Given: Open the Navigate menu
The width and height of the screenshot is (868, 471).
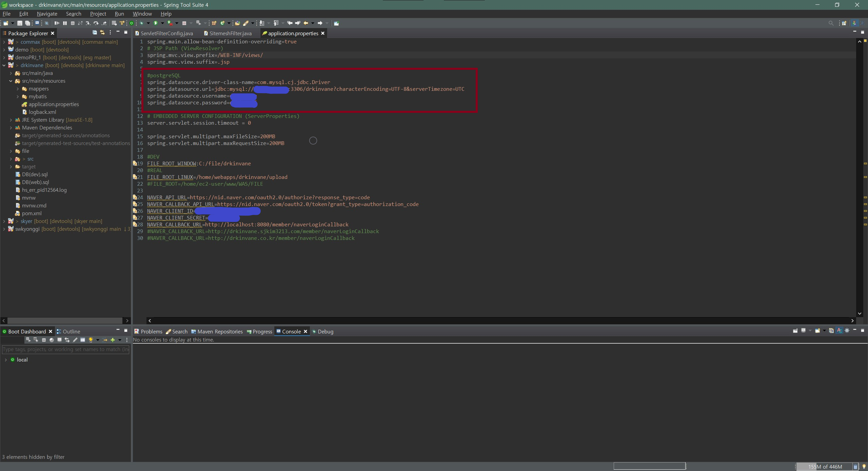Looking at the screenshot, I should point(47,14).
